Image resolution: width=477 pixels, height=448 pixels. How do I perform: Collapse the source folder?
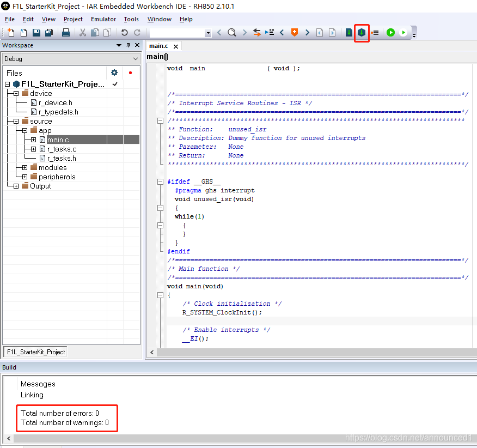pyautogui.click(x=16, y=121)
